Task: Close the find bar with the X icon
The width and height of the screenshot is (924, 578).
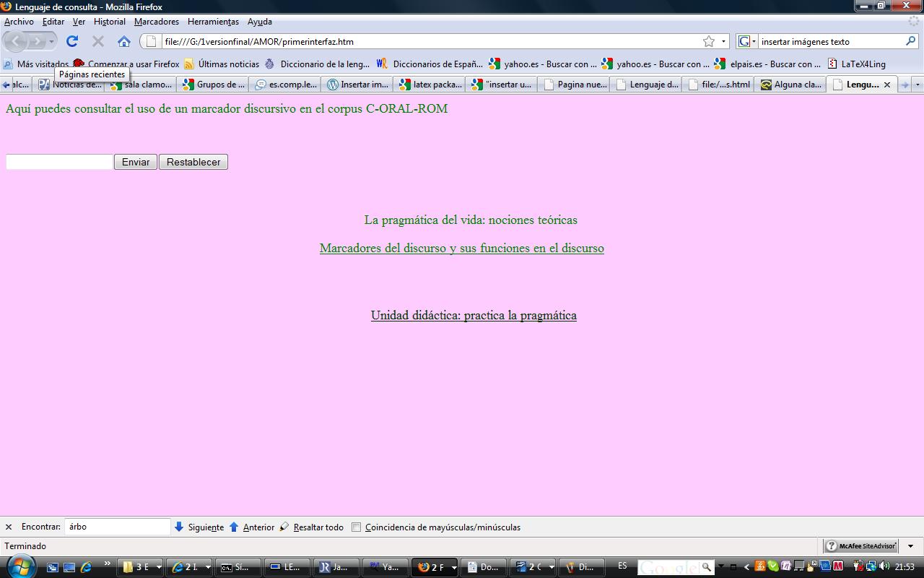Action: [x=9, y=527]
